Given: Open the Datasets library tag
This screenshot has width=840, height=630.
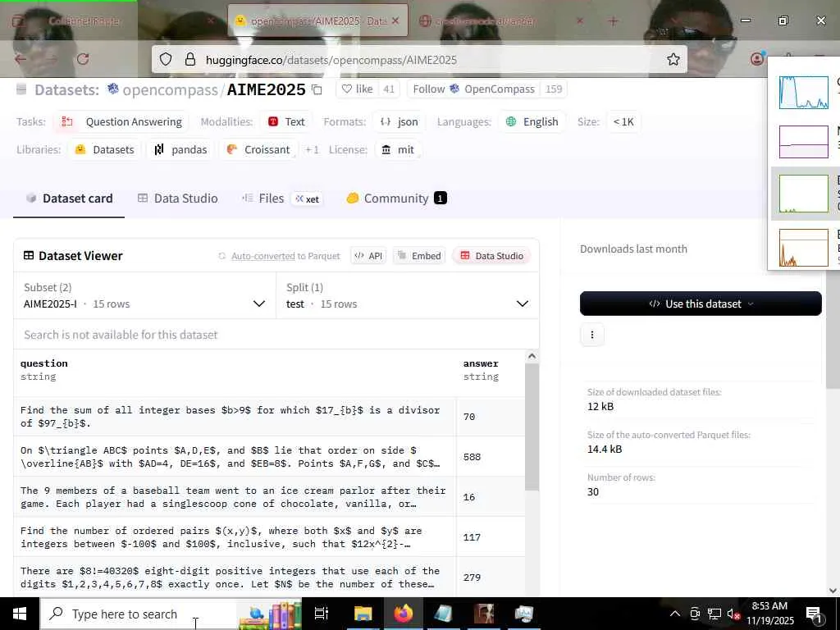Looking at the screenshot, I should click(x=105, y=149).
